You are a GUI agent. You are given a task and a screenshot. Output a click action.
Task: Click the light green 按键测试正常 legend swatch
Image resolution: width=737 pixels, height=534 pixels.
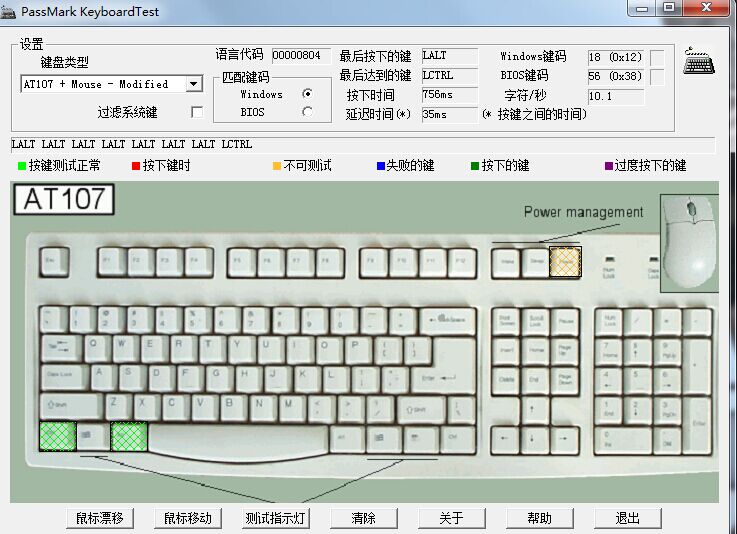coord(22,166)
